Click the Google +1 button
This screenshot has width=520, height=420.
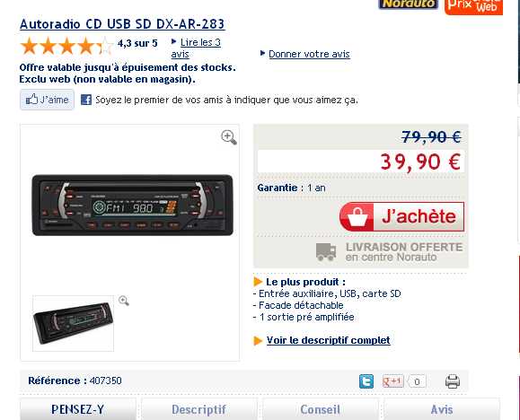(x=393, y=381)
